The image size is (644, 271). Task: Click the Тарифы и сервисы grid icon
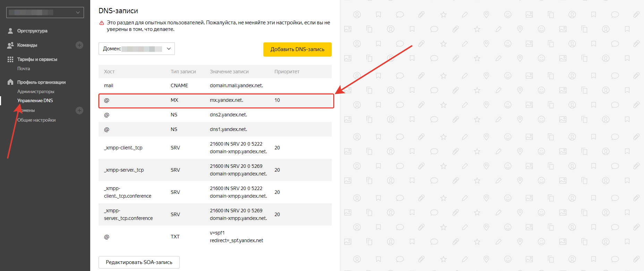10,59
